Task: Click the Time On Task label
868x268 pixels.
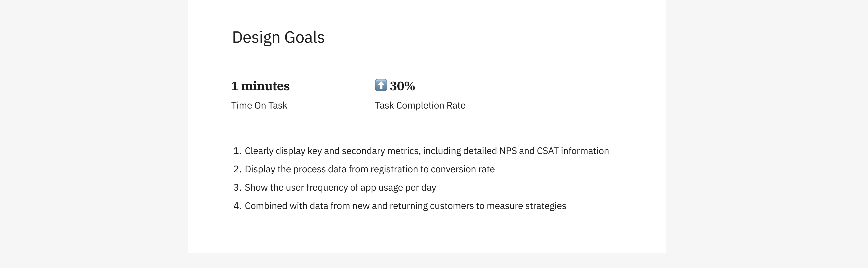Action: point(259,106)
